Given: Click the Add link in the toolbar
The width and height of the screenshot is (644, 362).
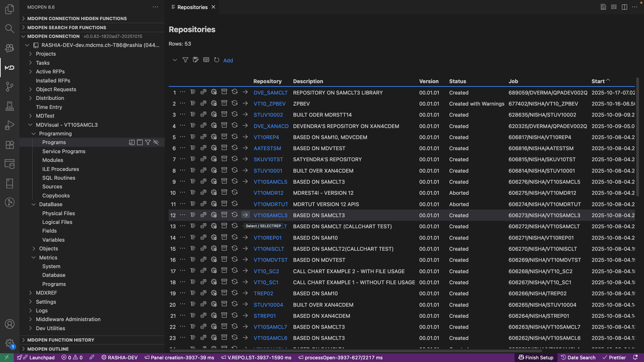Looking at the screenshot, I should [228, 60].
